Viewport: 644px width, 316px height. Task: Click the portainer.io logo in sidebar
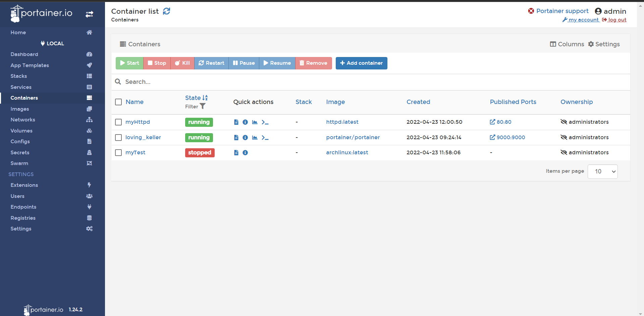[42, 13]
